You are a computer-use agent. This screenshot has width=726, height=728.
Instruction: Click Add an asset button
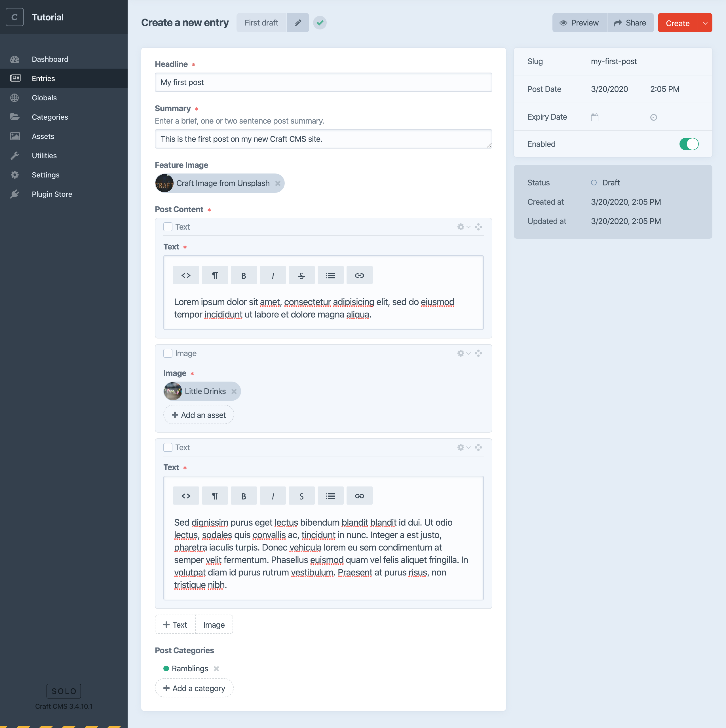(198, 415)
